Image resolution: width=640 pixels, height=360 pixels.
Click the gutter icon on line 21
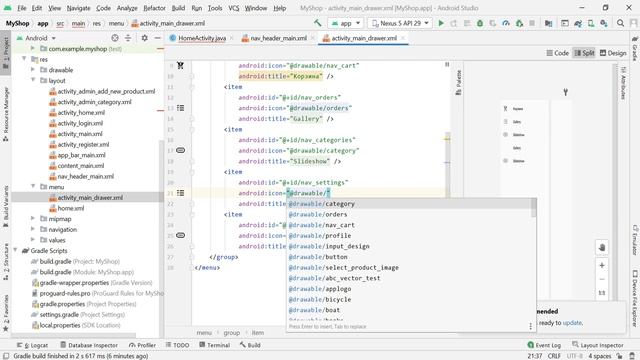pos(180,193)
